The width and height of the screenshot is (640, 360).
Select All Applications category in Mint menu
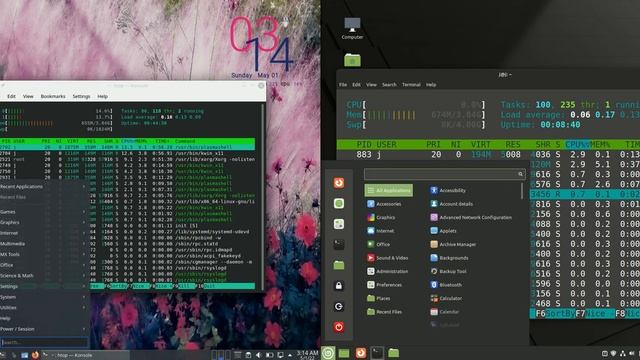(x=389, y=190)
